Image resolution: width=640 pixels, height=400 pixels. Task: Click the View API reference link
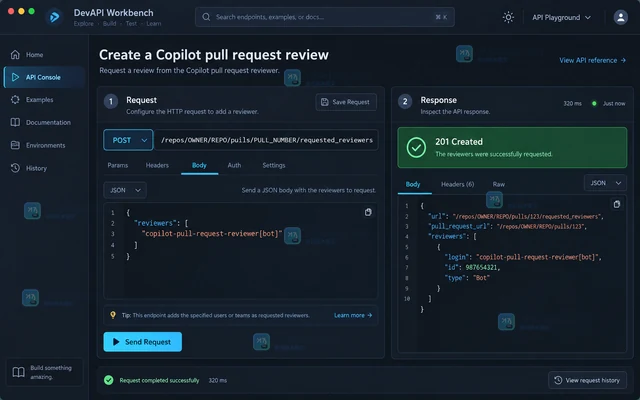tap(592, 60)
